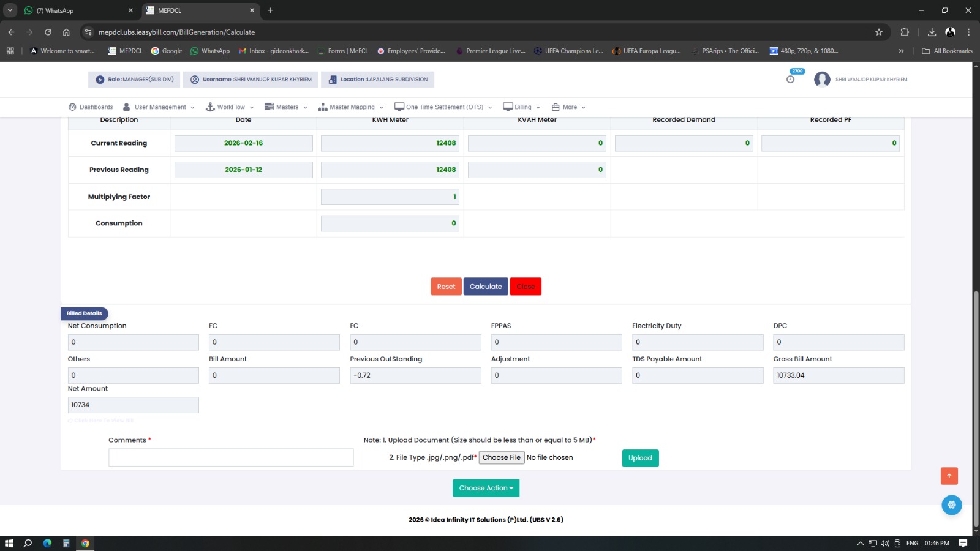Open the user profile avatar icon
This screenshot has width=980, height=551.
[822, 80]
